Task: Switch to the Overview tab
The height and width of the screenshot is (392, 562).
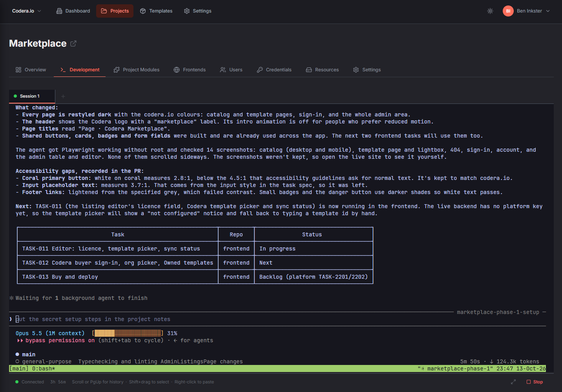Action: [x=31, y=70]
